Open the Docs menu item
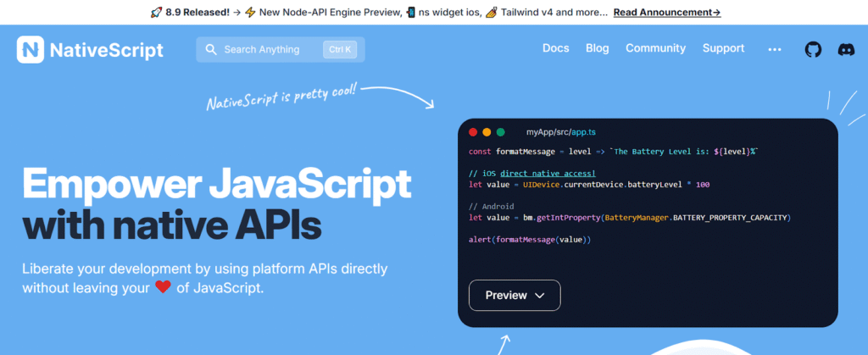The height and width of the screenshot is (355, 868). (x=556, y=48)
